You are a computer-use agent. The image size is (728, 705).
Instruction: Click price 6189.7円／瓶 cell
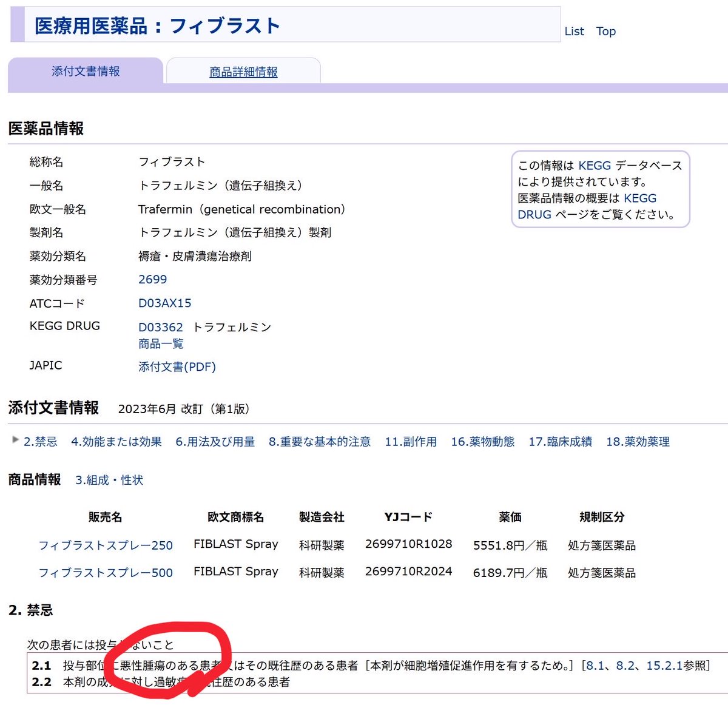click(510, 573)
